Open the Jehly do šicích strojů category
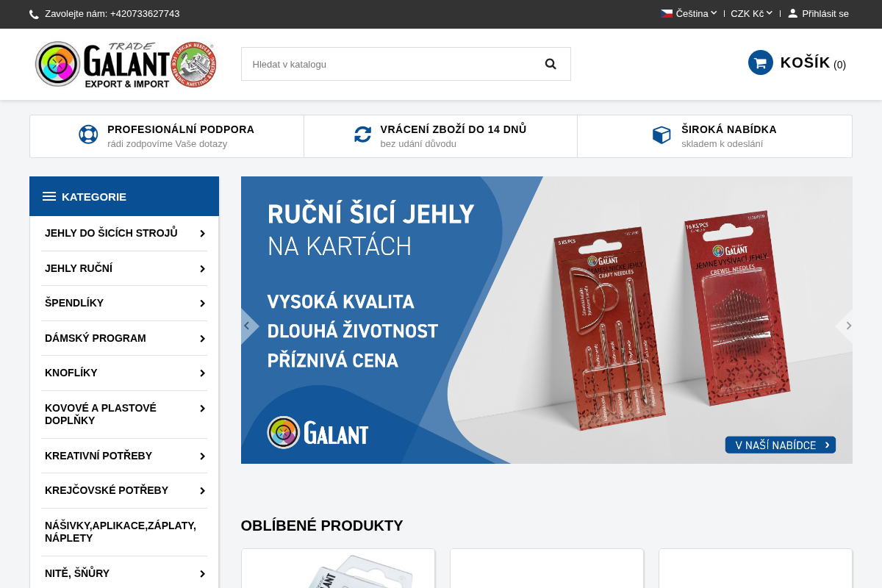882x588 pixels. (x=111, y=233)
